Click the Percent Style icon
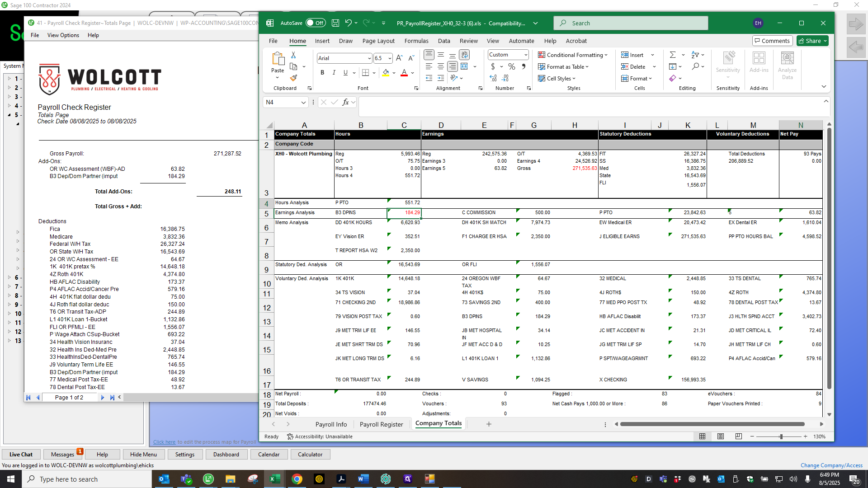The width and height of the screenshot is (868, 488). point(512,66)
